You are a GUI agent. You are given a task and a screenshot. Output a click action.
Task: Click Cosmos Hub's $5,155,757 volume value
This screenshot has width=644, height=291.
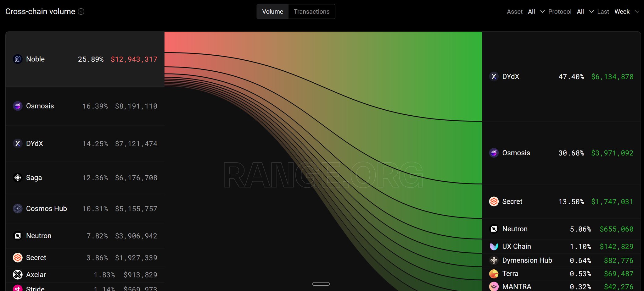(136, 209)
